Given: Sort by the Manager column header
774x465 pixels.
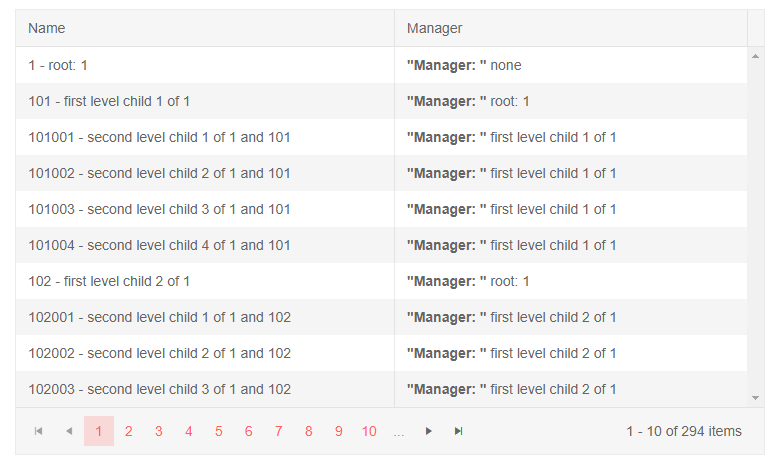Looking at the screenshot, I should pos(434,29).
